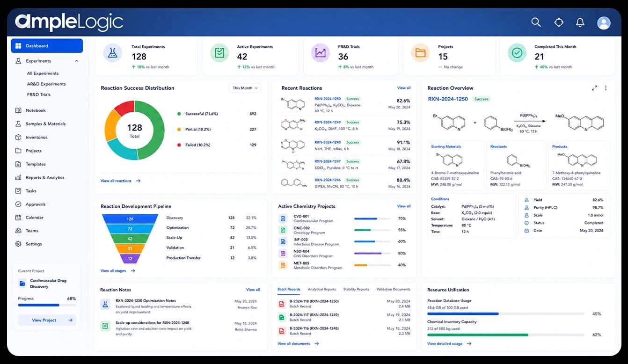Switch to the Batch Records tab
This screenshot has height=364, width=628.
(x=289, y=290)
